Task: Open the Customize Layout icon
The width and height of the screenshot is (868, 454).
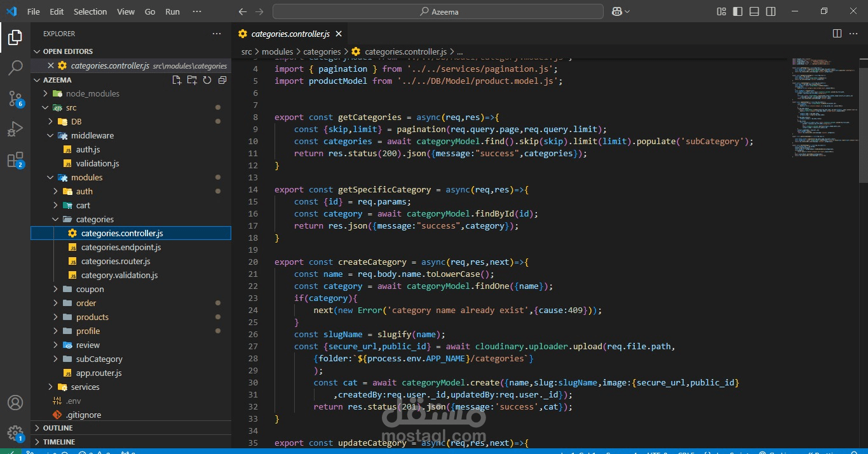Action: 721,11
